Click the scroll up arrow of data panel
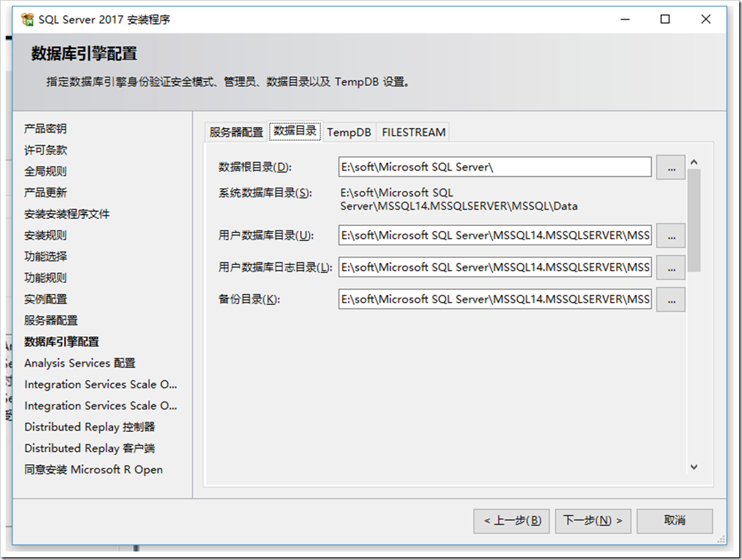The height and width of the screenshot is (560, 742). click(x=694, y=162)
